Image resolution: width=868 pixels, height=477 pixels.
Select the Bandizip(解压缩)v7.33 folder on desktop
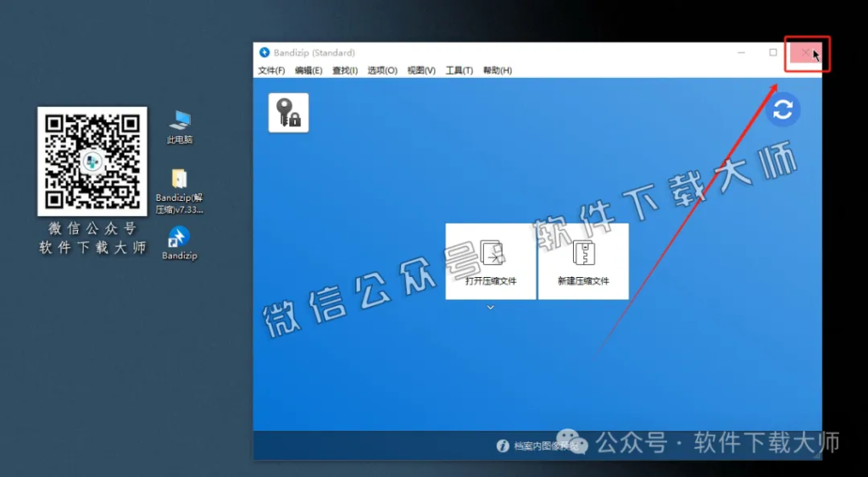click(x=180, y=191)
